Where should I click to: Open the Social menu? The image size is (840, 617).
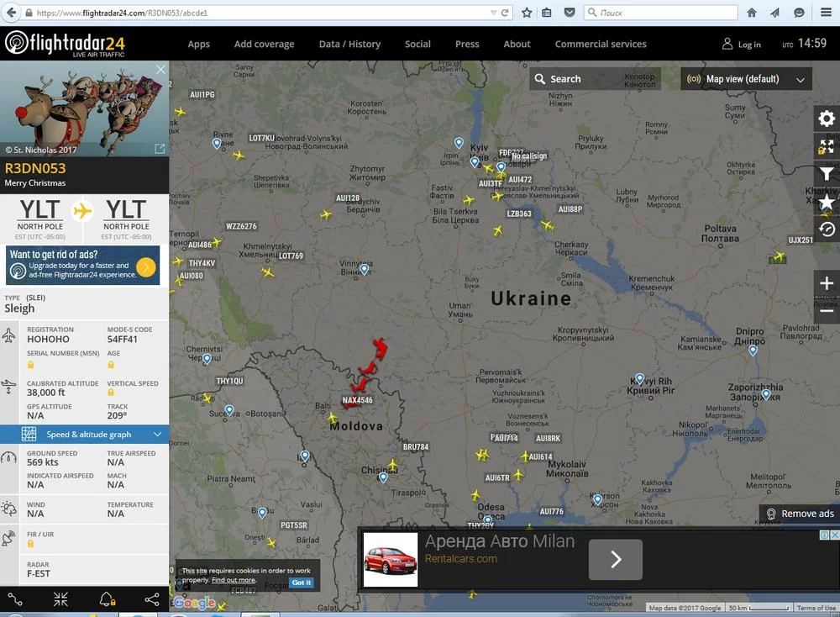tap(417, 44)
